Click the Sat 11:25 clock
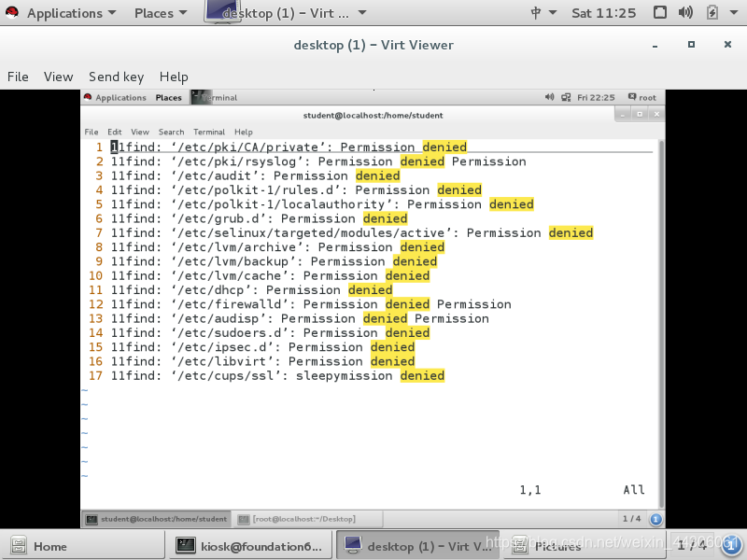This screenshot has width=747, height=560. [x=603, y=13]
